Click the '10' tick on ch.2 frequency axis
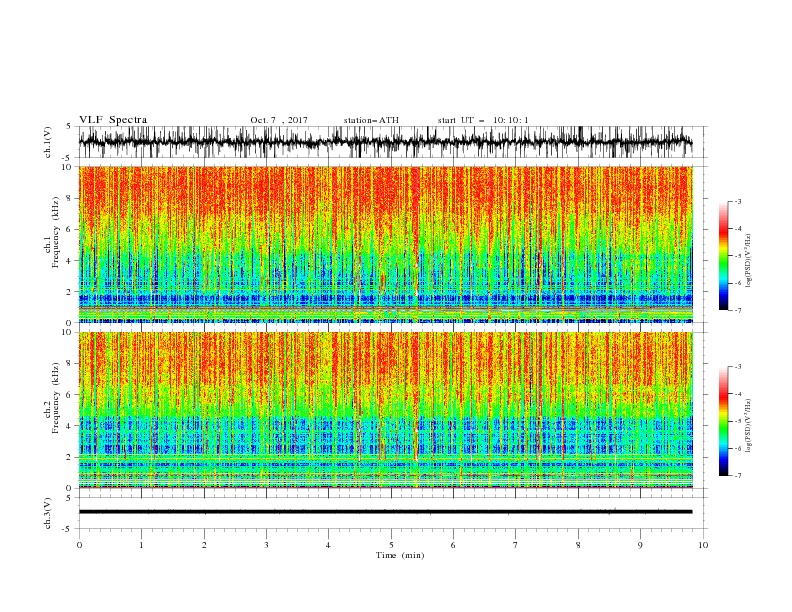This screenshot has height=612, width=792. [67, 332]
